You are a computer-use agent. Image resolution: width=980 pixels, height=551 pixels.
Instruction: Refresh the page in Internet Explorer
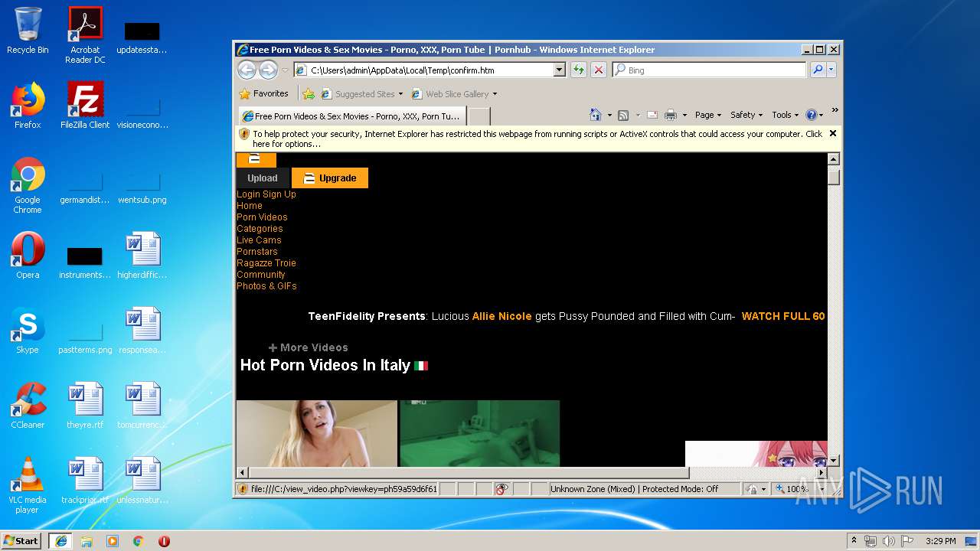[579, 70]
